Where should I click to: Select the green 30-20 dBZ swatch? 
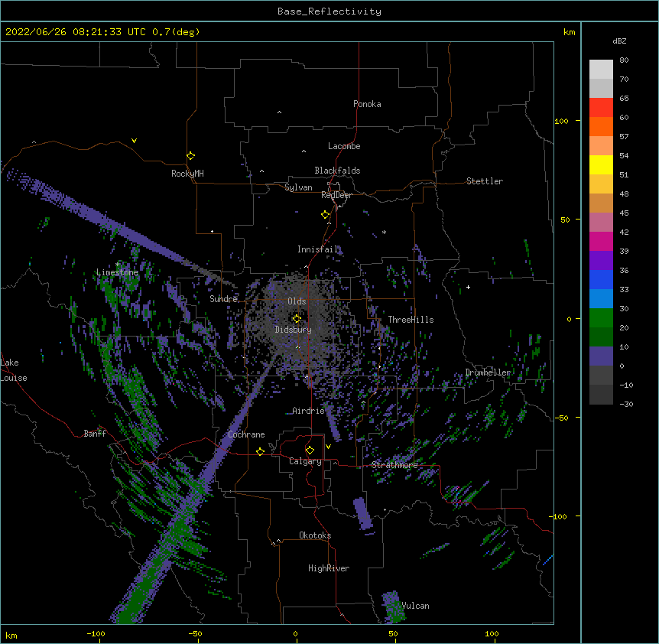coord(601,318)
